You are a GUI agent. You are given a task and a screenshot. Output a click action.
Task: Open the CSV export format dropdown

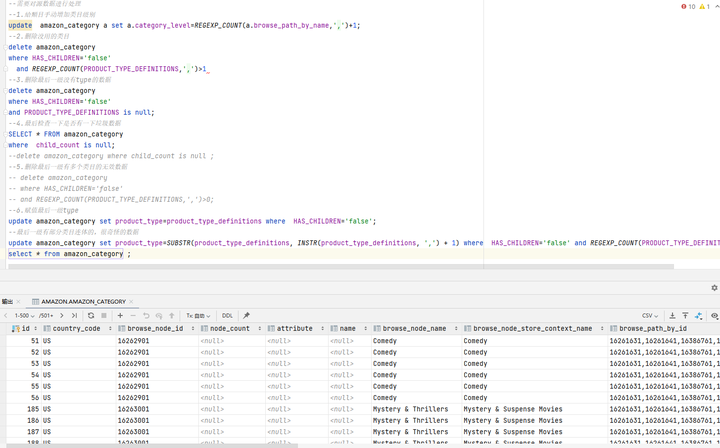coord(649,316)
